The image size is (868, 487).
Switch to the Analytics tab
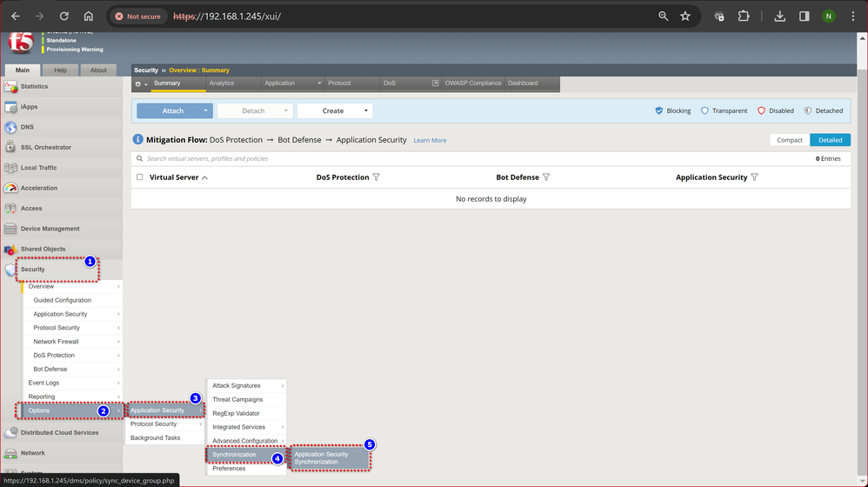(222, 83)
